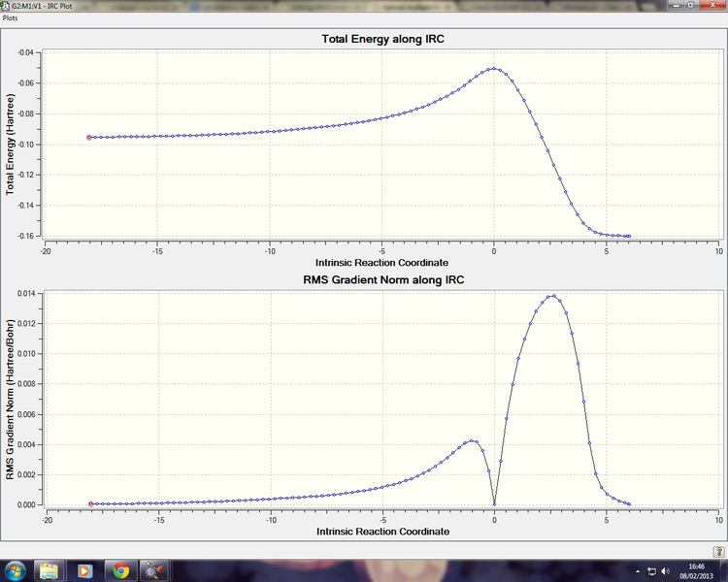Click the 'Total Energy along IRC' title
This screenshot has height=582, width=728.
tap(383, 39)
